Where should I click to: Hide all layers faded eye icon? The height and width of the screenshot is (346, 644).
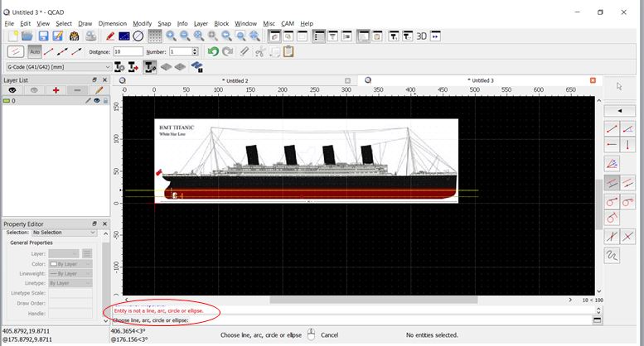coord(34,90)
